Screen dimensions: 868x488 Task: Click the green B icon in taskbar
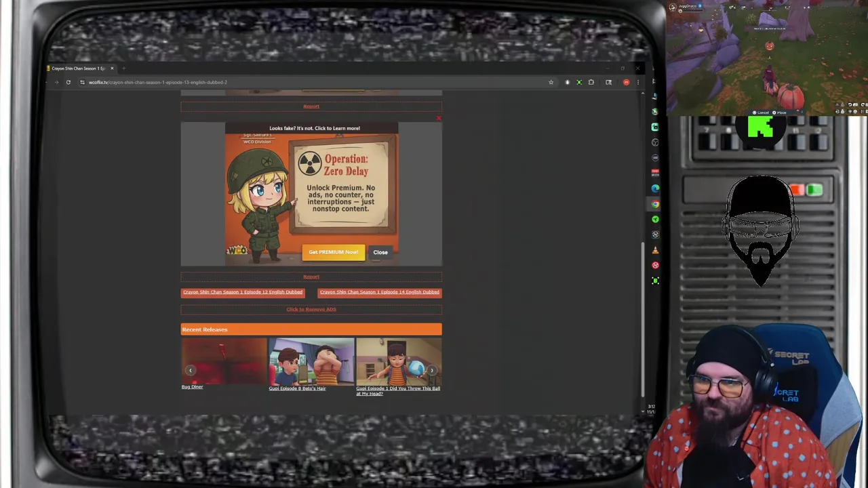coord(655,281)
